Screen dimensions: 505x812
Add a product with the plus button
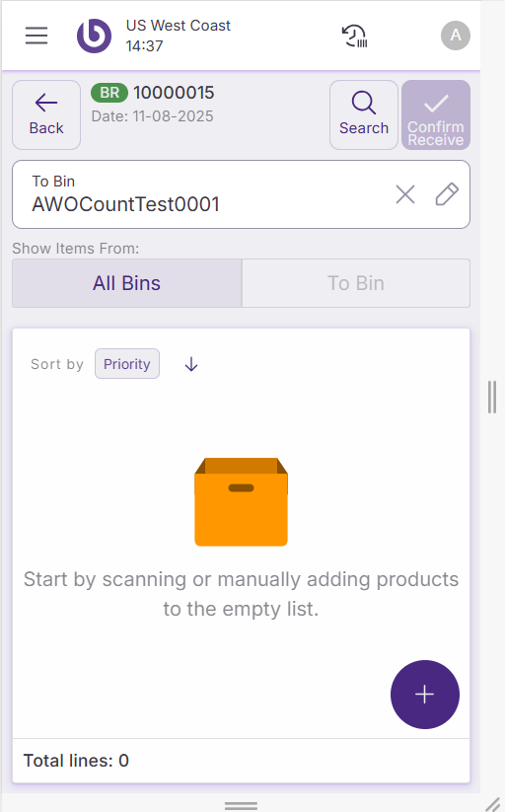425,695
